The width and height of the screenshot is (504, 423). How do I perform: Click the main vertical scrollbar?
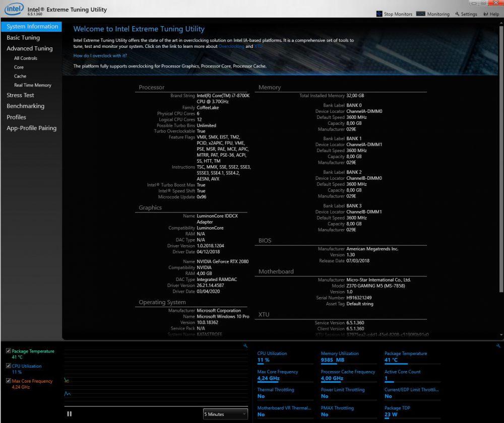pyautogui.click(x=501, y=159)
